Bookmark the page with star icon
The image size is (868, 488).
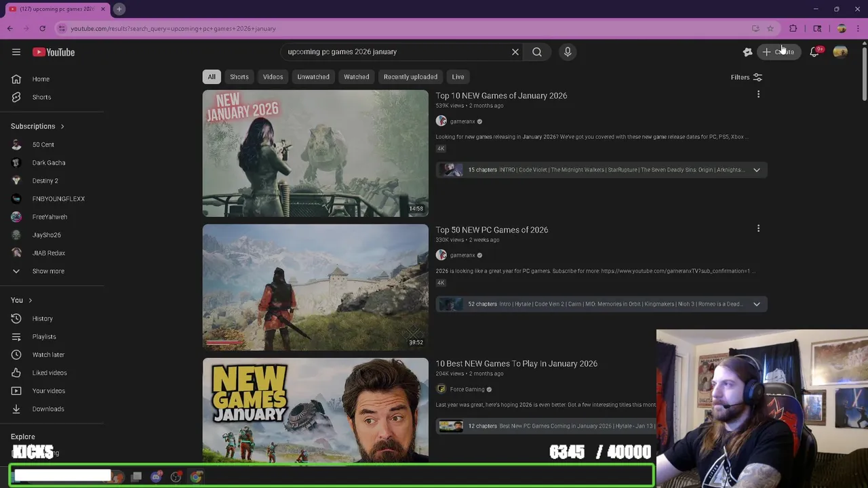(x=770, y=28)
